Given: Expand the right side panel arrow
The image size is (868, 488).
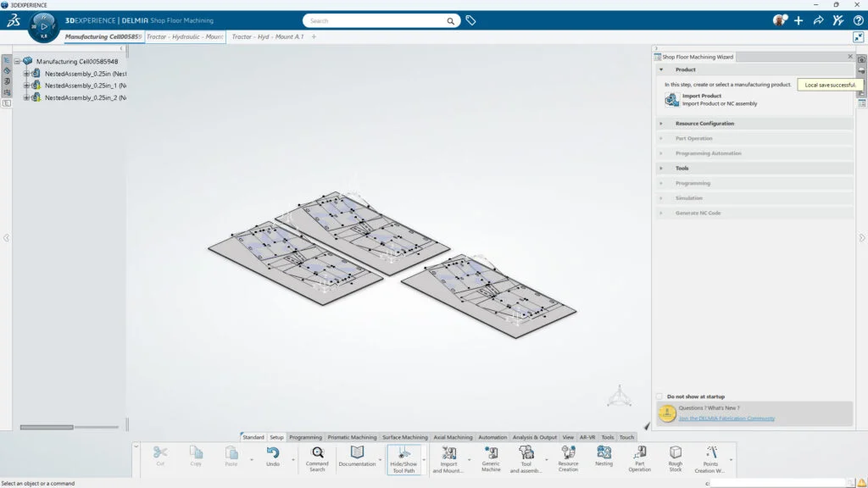Looking at the screenshot, I should click(862, 238).
